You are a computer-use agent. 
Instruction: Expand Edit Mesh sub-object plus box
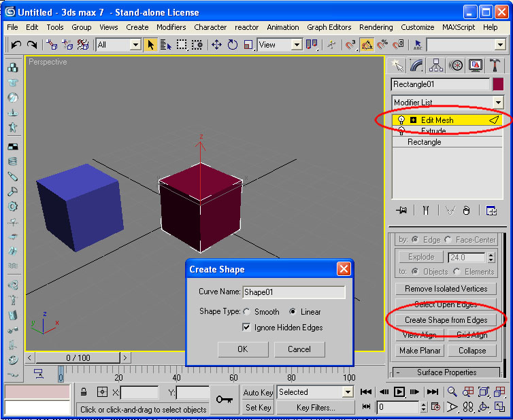coord(413,120)
